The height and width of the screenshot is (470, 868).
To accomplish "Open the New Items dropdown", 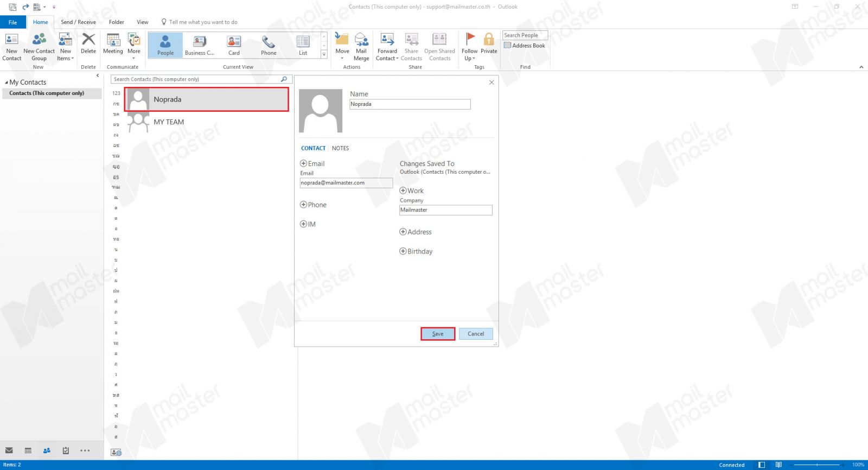I will pos(66,47).
